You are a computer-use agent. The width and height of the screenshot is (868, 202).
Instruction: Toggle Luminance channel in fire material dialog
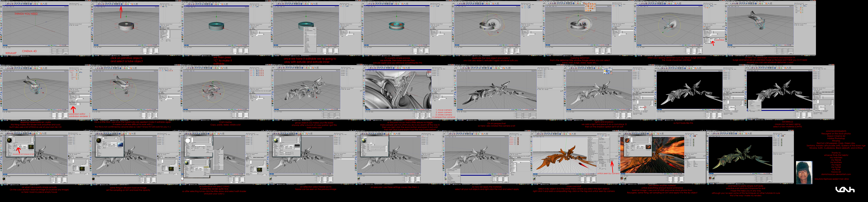tap(625, 146)
